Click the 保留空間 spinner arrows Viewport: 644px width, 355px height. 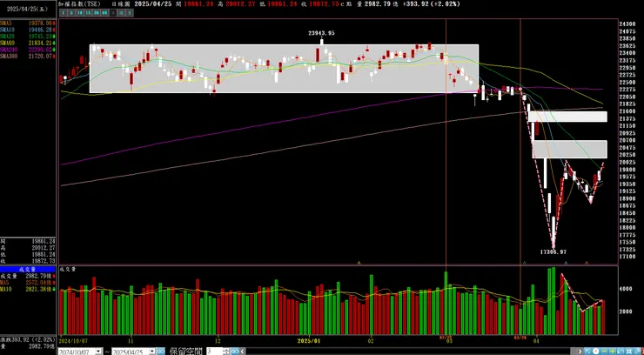(226, 352)
